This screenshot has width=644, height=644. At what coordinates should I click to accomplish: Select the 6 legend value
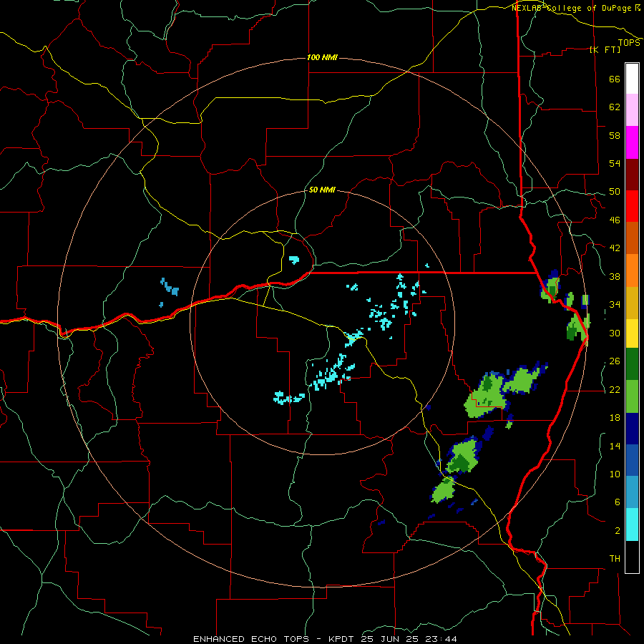[x=618, y=502]
